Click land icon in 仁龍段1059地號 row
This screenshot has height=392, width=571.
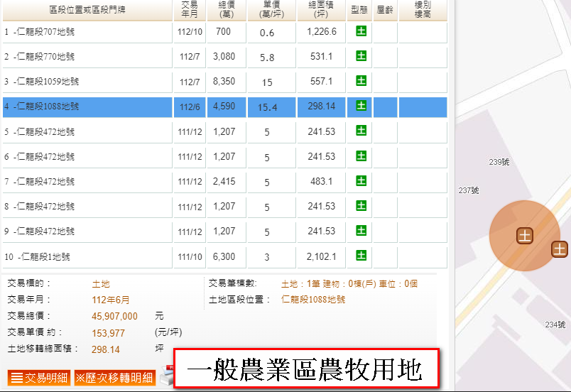click(361, 81)
